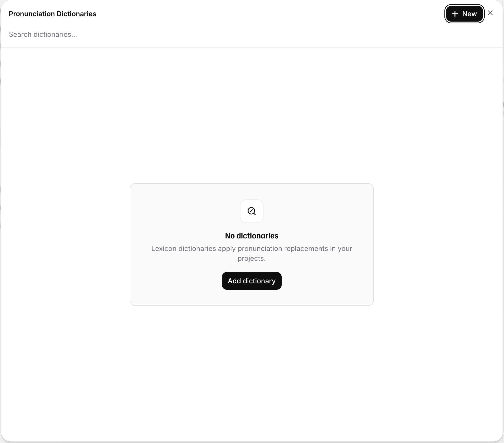Click the "Pronunciation Dictionaries" title text
This screenshot has height=443, width=504.
(52, 14)
